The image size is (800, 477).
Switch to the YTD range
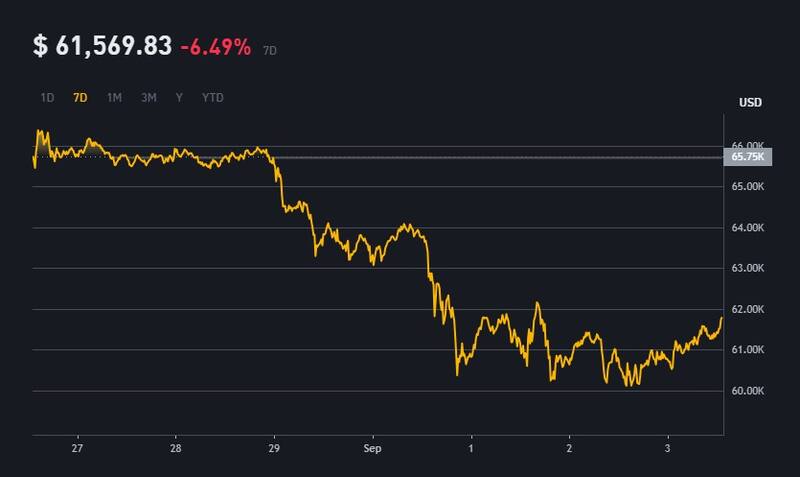click(x=212, y=98)
